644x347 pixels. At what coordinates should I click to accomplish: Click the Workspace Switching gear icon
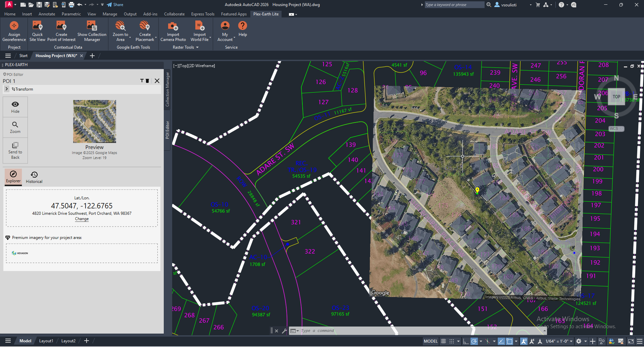click(x=579, y=341)
